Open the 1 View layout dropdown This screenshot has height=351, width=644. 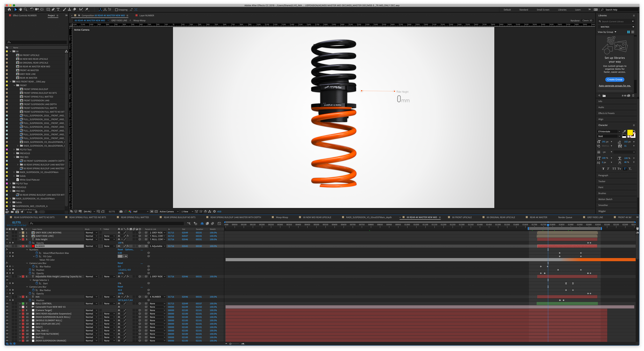[187, 212]
